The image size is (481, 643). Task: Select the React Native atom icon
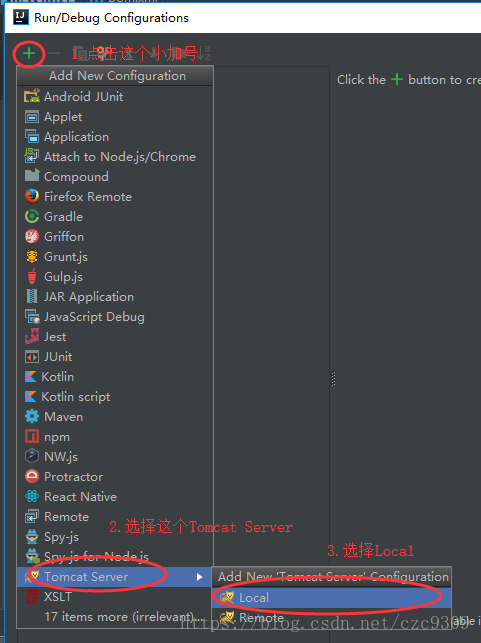[x=32, y=497]
